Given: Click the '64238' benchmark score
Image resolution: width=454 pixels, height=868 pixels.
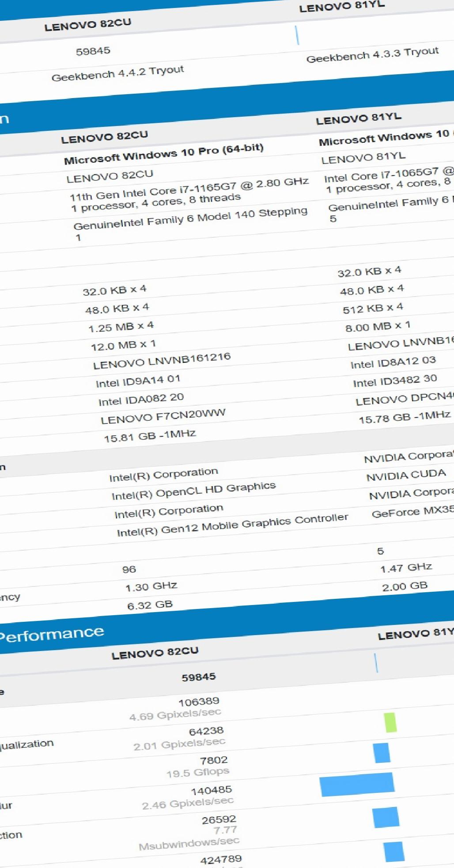Looking at the screenshot, I should (x=206, y=731).
